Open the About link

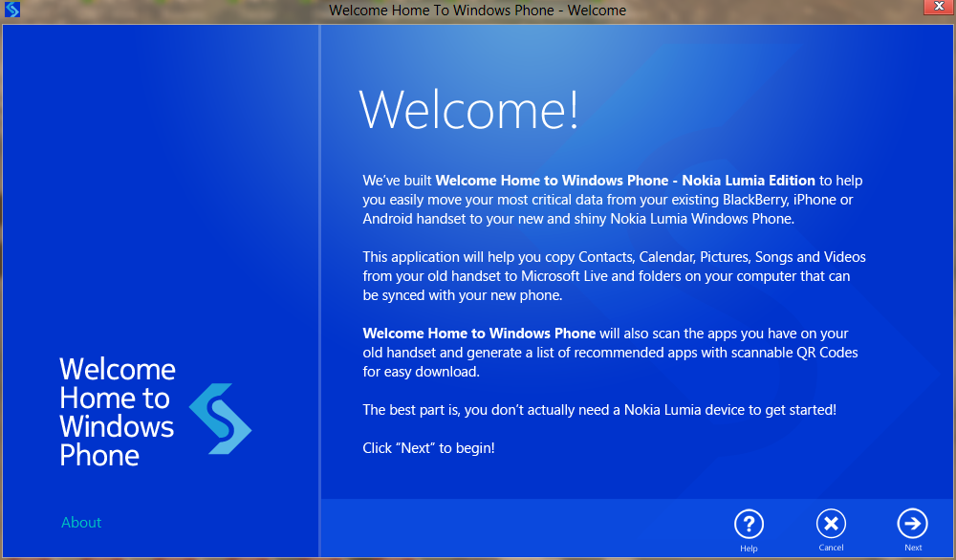pyautogui.click(x=81, y=522)
